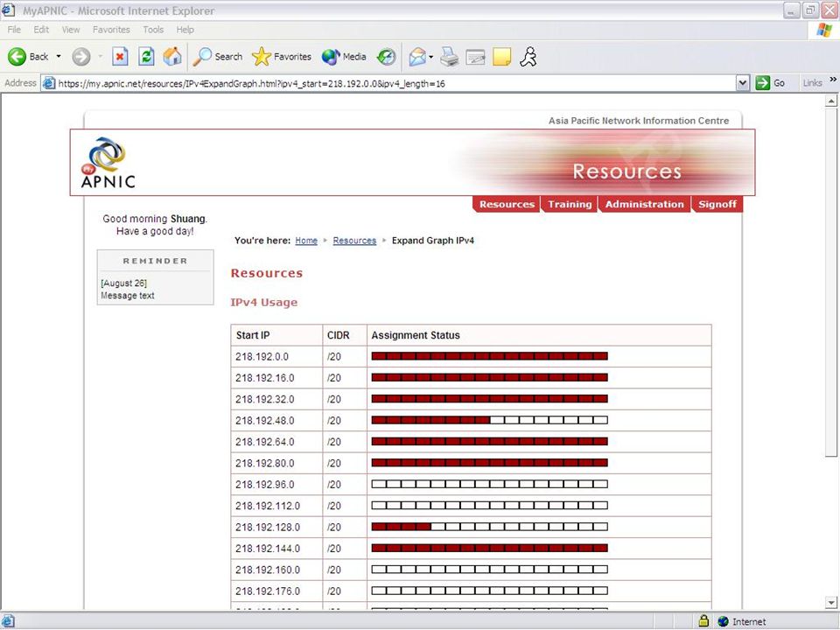Select the 218.192.128.0 row address
The image size is (840, 630).
click(x=268, y=528)
